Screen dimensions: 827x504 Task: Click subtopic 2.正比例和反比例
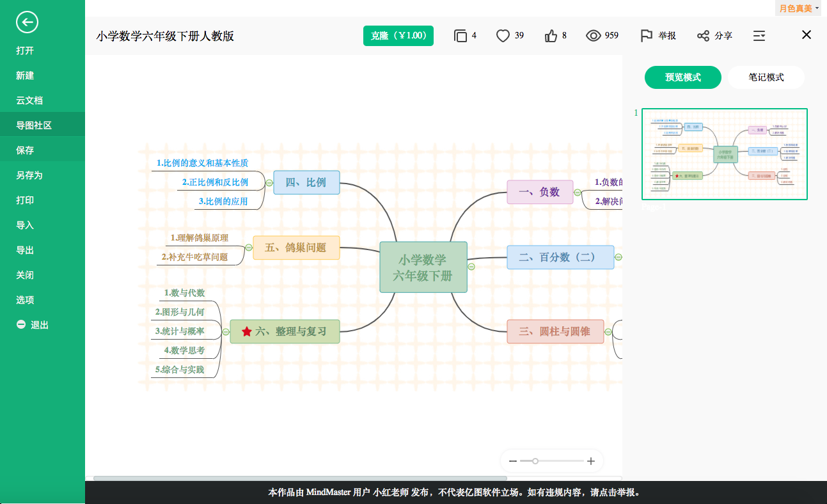216,182
